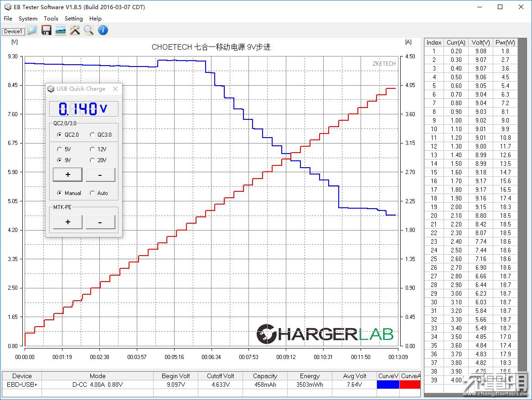Click power value 18.7 in row 33
The height and width of the screenshot is (400, 532).
pyautogui.click(x=505, y=328)
